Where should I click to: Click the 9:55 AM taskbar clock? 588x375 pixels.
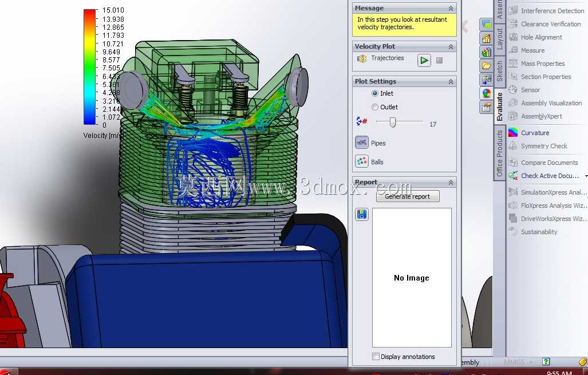[x=559, y=373]
